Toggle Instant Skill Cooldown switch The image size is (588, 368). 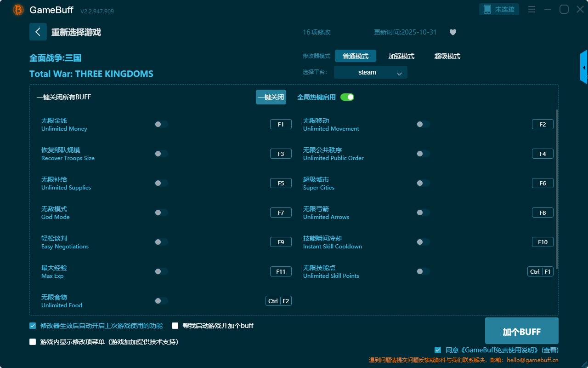pos(423,242)
